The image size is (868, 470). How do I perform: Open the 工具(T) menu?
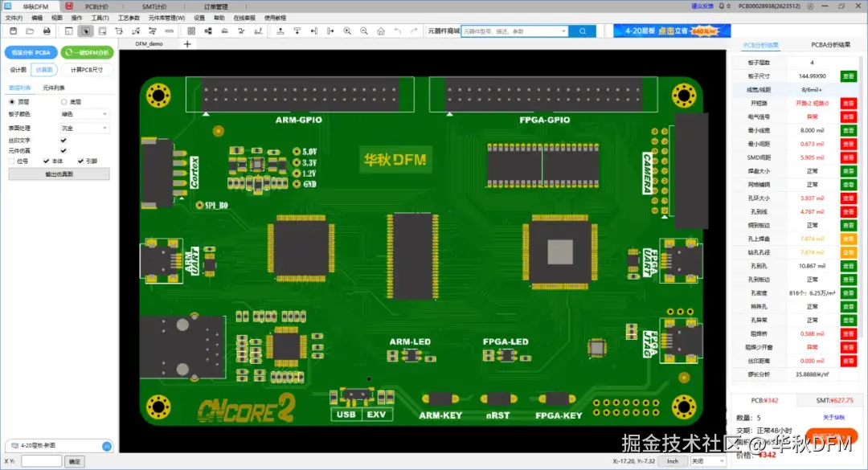click(x=100, y=18)
